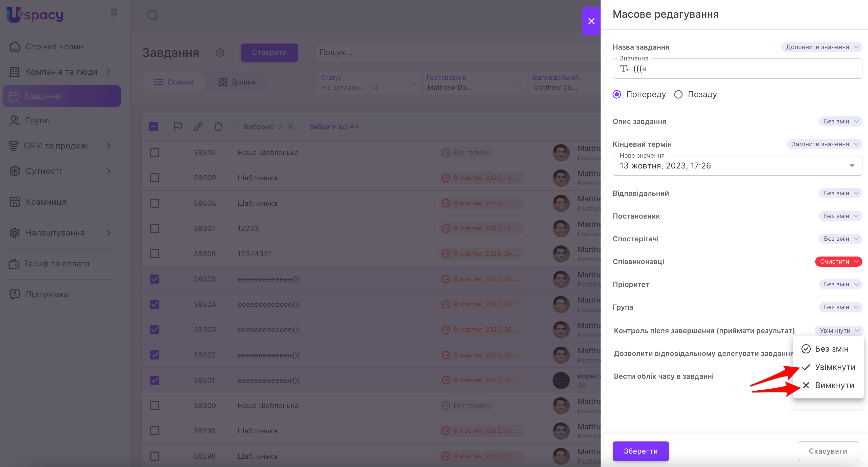
Task: Open Стрічка новин in sidebar
Action: click(54, 47)
